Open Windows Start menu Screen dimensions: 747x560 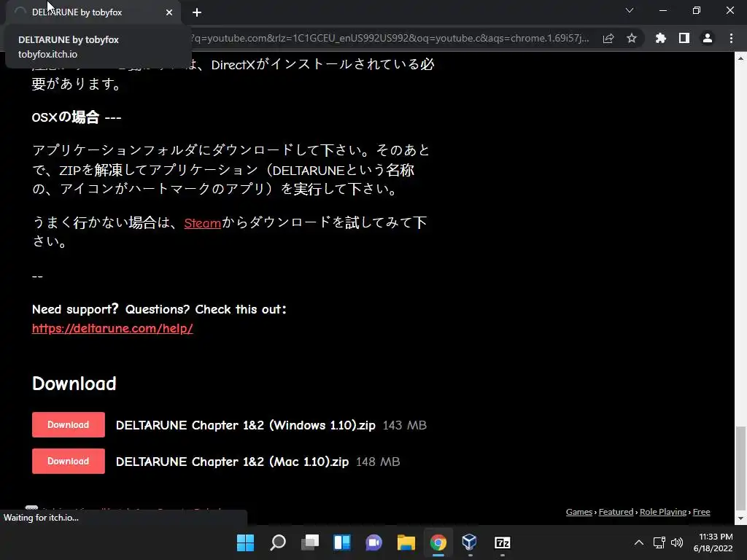[x=245, y=542]
